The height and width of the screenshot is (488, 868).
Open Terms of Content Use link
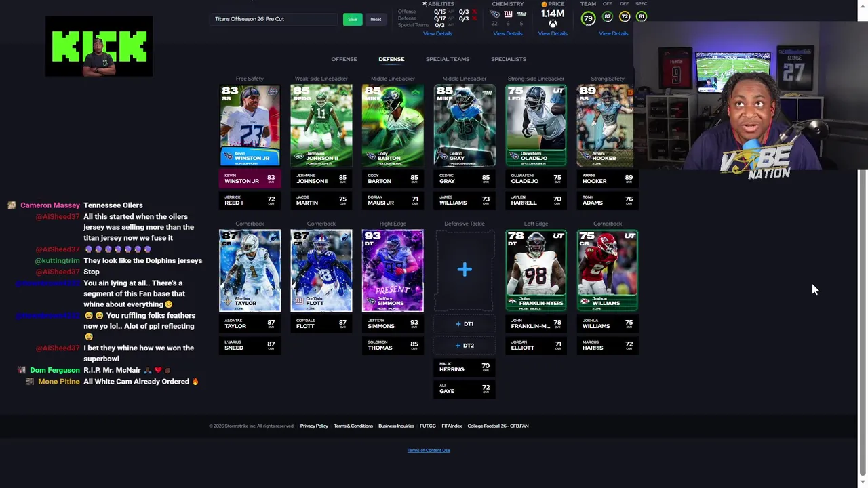coord(429,450)
